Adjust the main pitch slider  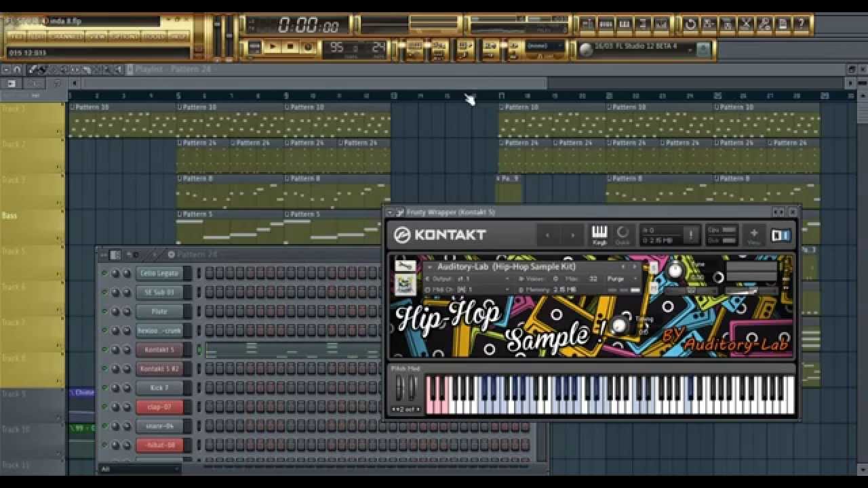click(229, 37)
